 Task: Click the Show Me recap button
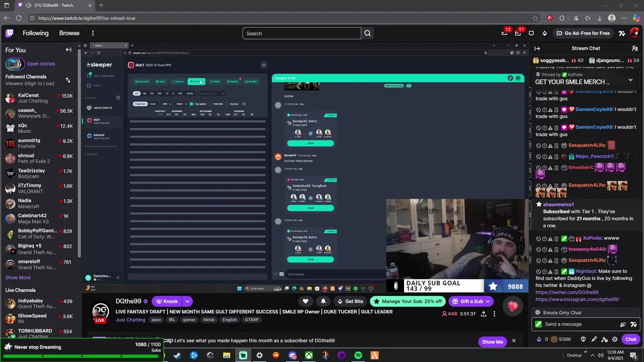(492, 342)
